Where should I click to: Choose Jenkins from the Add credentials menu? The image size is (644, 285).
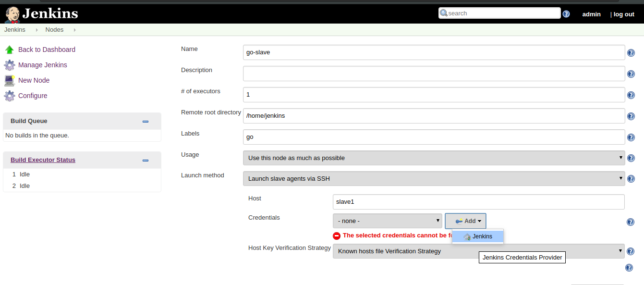[x=478, y=236]
